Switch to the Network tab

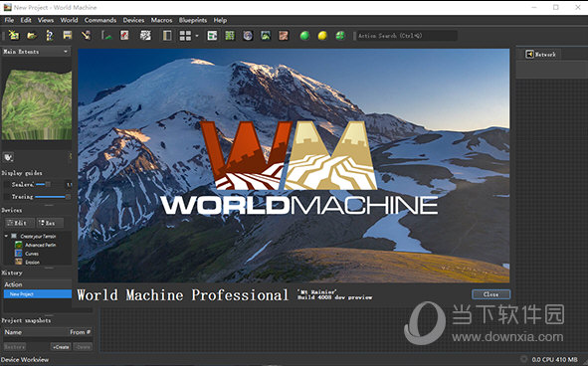tap(541, 55)
